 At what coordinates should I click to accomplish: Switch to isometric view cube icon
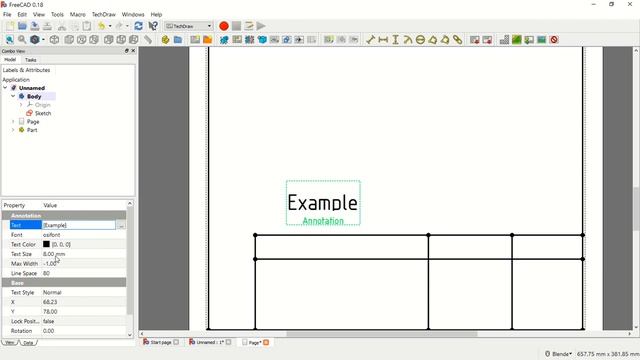coord(54,40)
